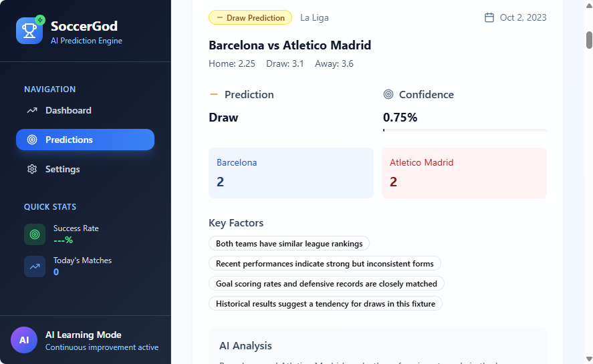Click the Today's Matches chart icon

point(35,266)
